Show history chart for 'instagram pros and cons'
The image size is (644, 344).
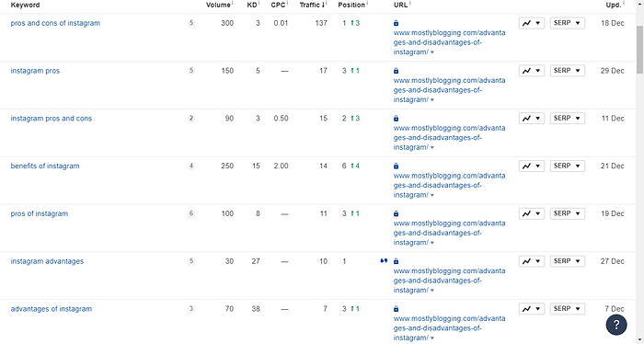tap(532, 119)
